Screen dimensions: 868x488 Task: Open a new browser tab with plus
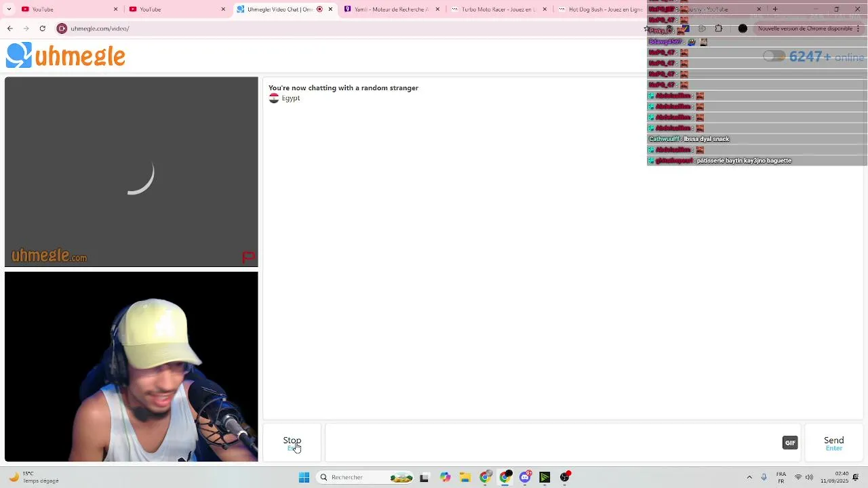[x=775, y=9]
